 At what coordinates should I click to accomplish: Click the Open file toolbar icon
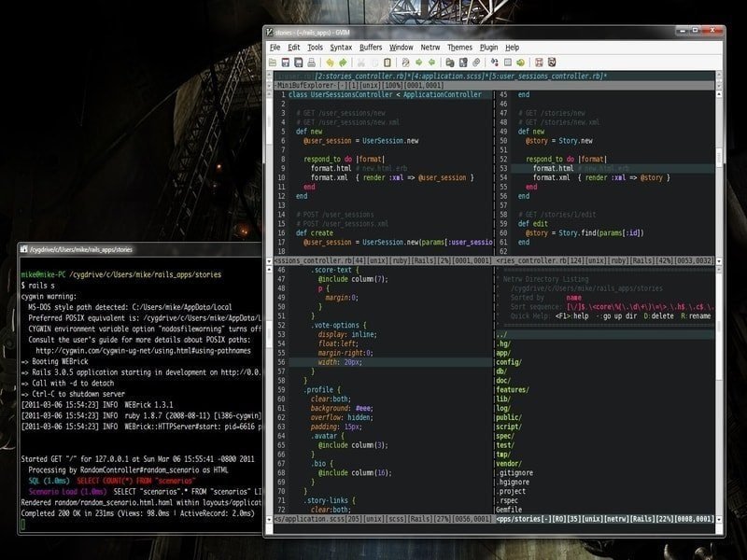(x=275, y=63)
